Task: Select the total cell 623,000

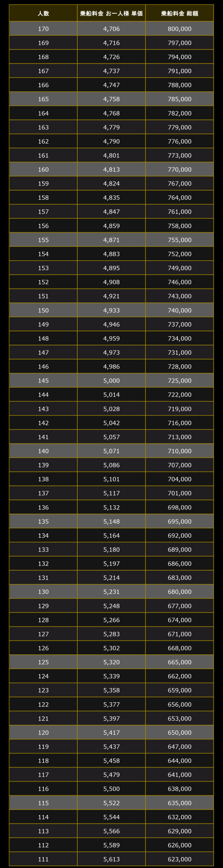Action: click(180, 859)
